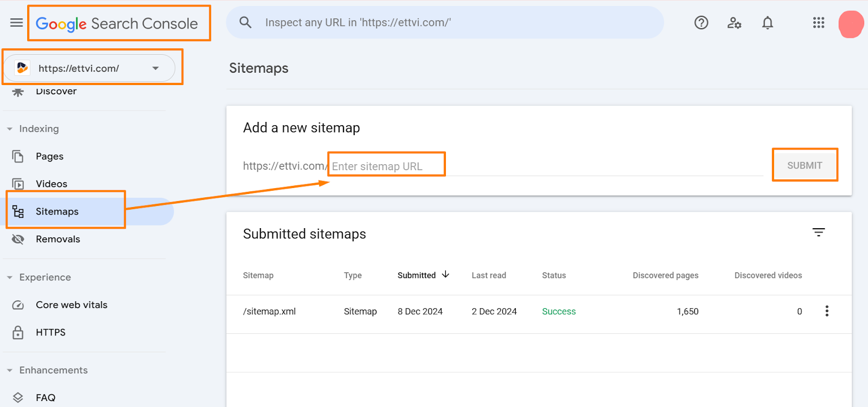
Task: Sort by the Sitemap column header
Action: coord(258,275)
